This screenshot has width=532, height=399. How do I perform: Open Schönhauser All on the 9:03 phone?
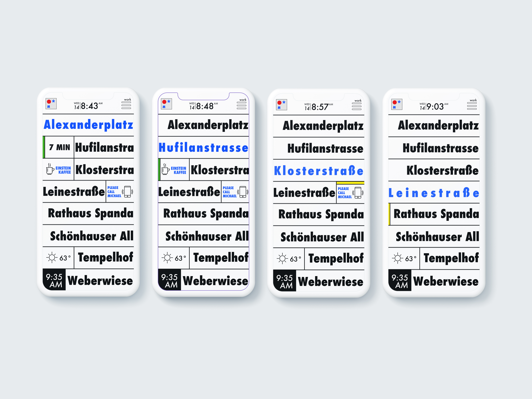point(434,236)
